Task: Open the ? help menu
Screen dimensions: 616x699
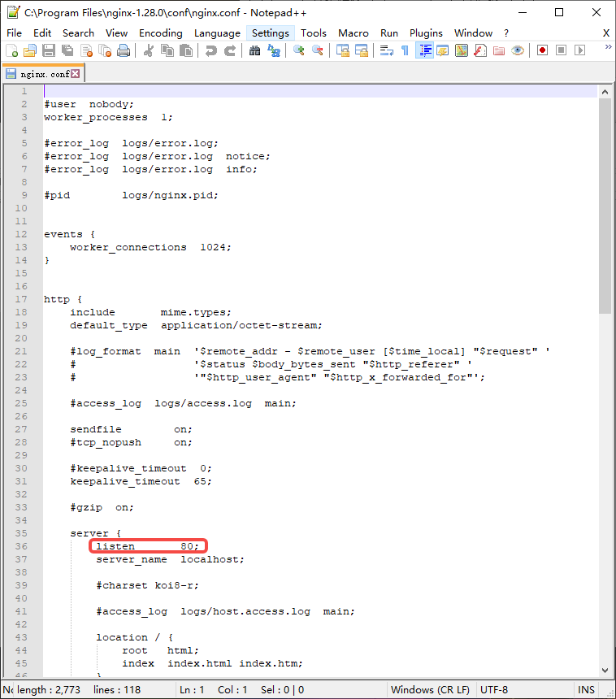Action: pos(506,33)
